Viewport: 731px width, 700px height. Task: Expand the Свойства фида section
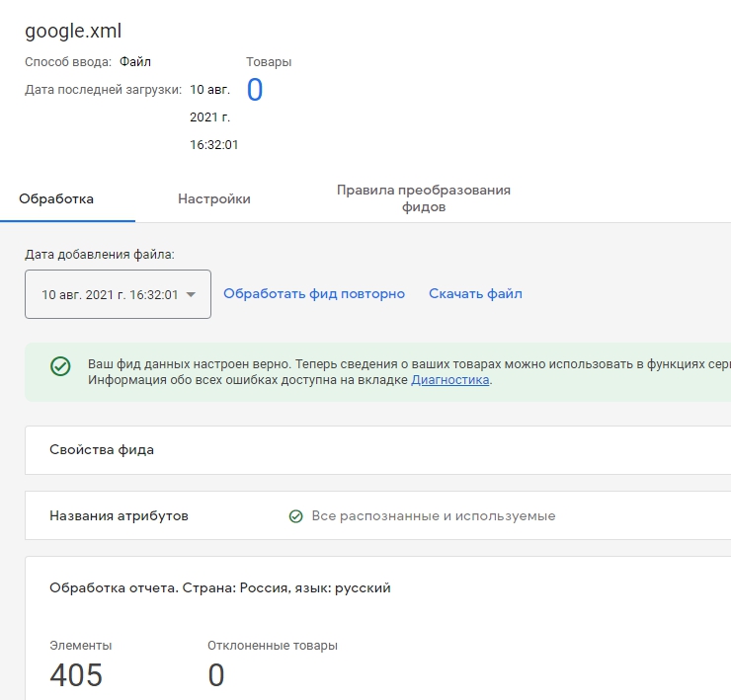click(102, 450)
